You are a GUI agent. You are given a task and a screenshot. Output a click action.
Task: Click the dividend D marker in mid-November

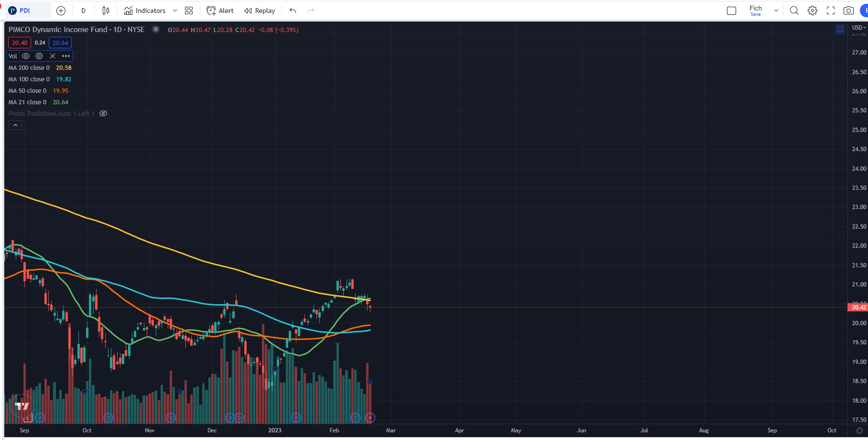click(171, 418)
